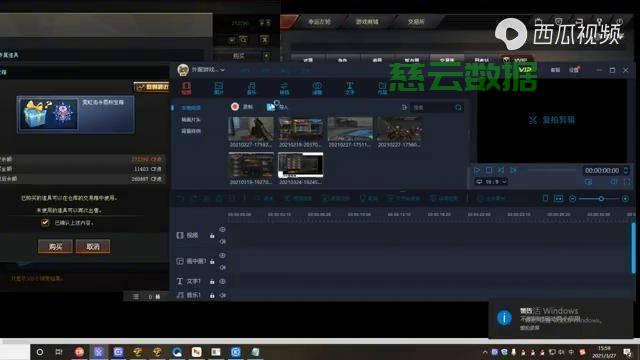
Task: Open the 文字 text tab
Action: [350, 88]
